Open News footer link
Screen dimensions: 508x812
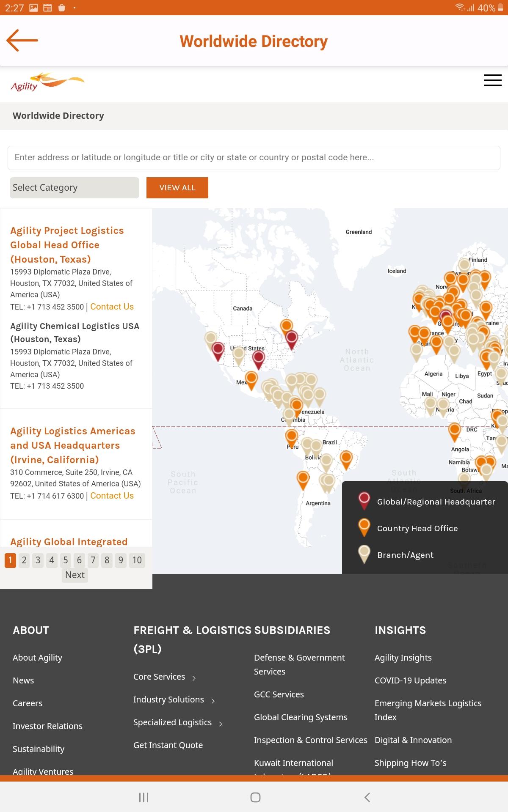23,680
